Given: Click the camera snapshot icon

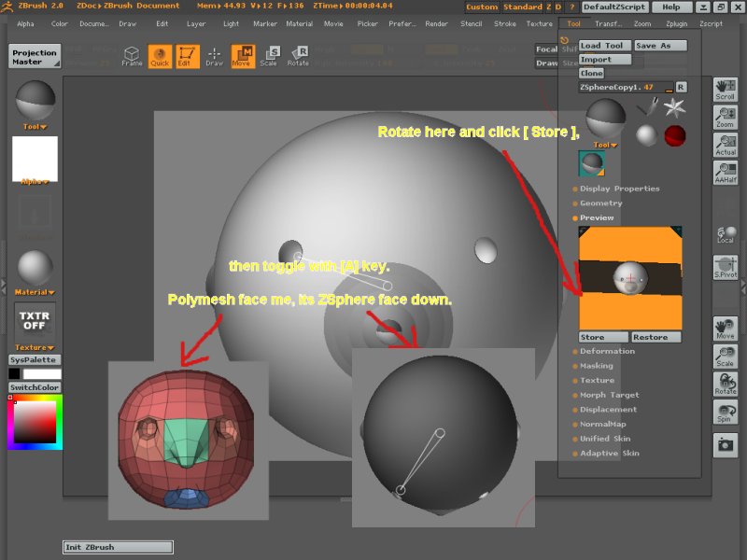Looking at the screenshot, I should click(726, 445).
